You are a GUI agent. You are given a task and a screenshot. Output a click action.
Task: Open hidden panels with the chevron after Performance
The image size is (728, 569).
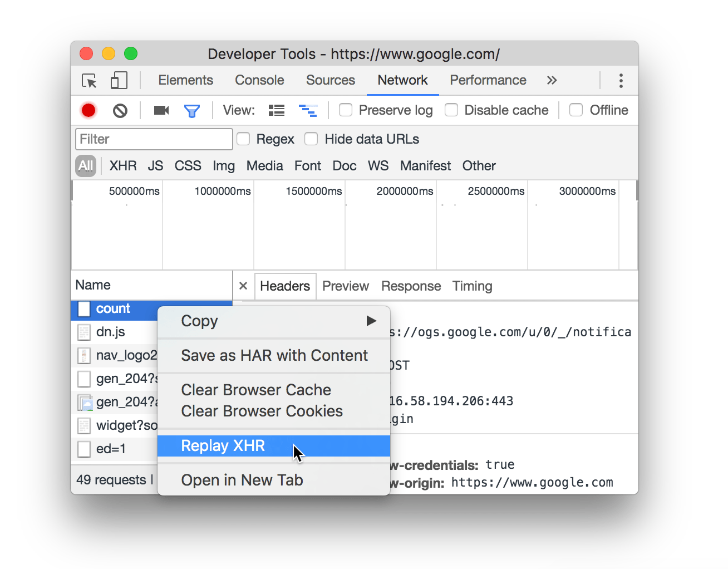[552, 80]
